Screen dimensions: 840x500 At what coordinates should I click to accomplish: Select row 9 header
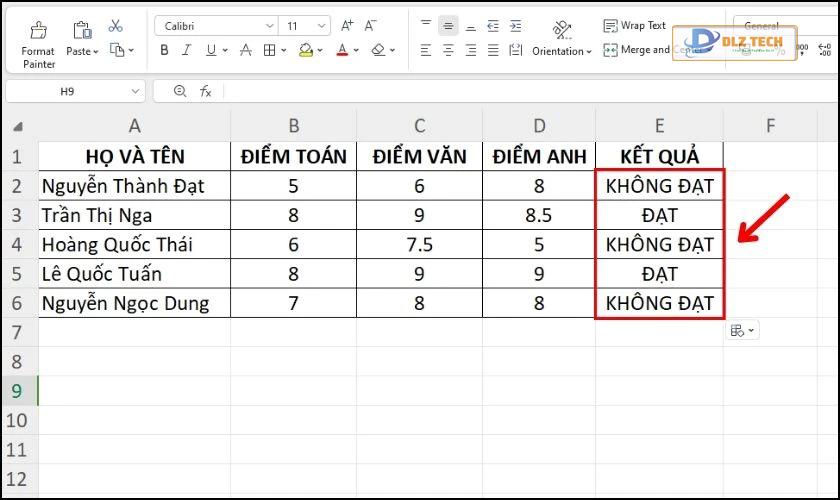coord(18,391)
